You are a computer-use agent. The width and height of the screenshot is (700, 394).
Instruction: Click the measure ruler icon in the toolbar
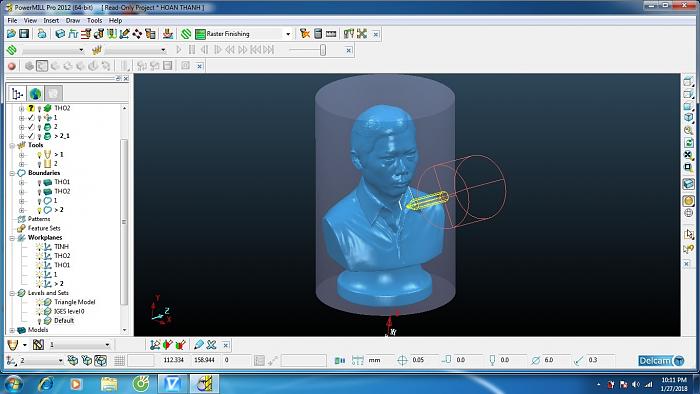[x=331, y=34]
